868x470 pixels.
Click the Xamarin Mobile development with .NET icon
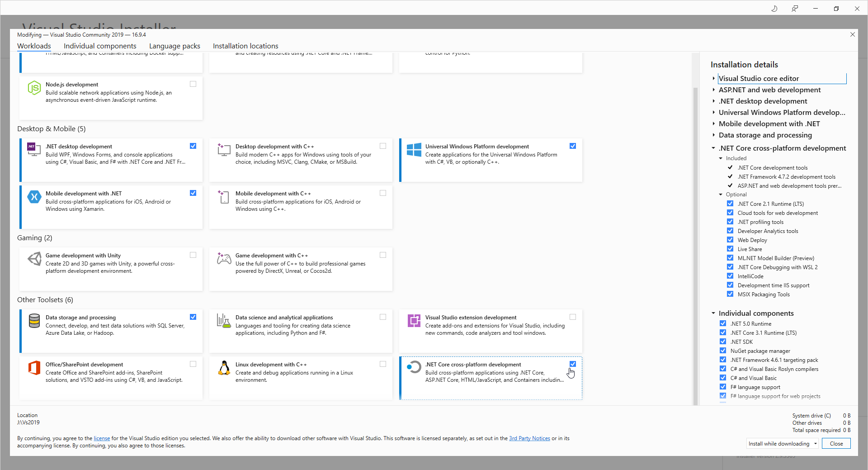point(34,197)
